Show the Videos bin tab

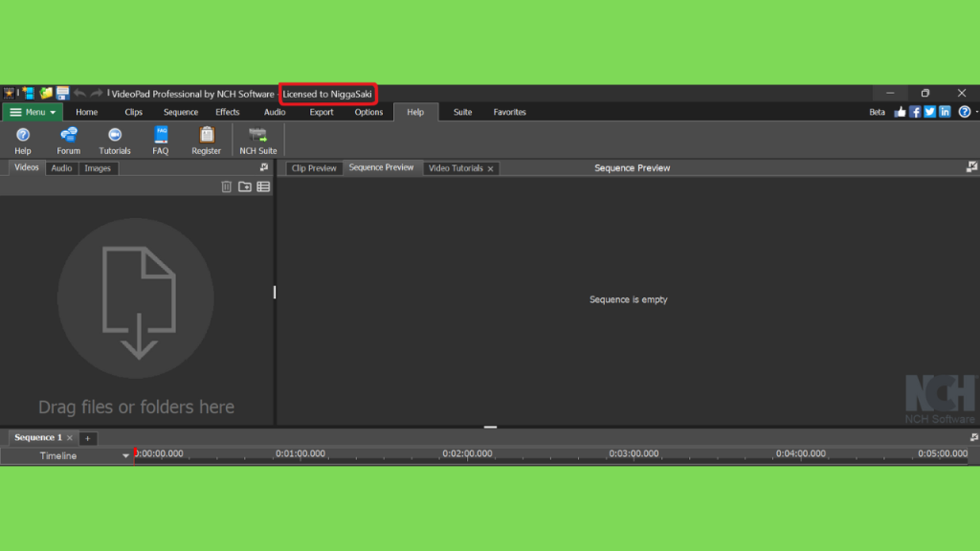click(26, 167)
